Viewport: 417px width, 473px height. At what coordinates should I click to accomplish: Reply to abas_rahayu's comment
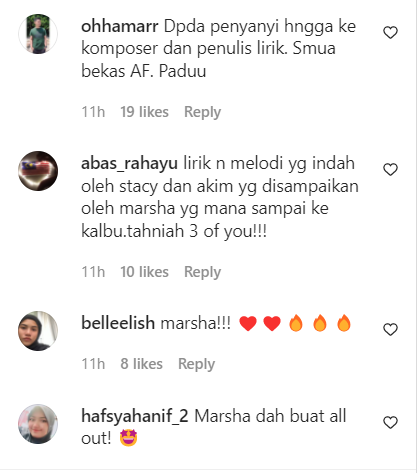(202, 272)
